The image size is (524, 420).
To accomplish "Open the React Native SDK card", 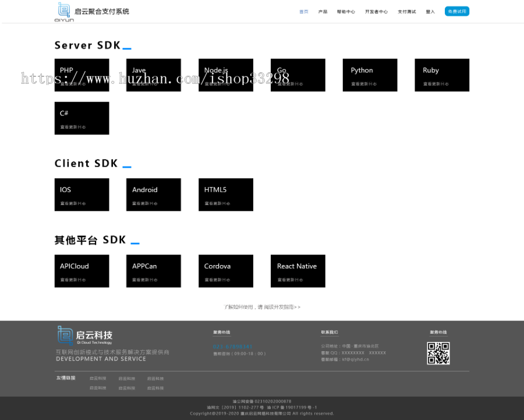I will [298, 271].
